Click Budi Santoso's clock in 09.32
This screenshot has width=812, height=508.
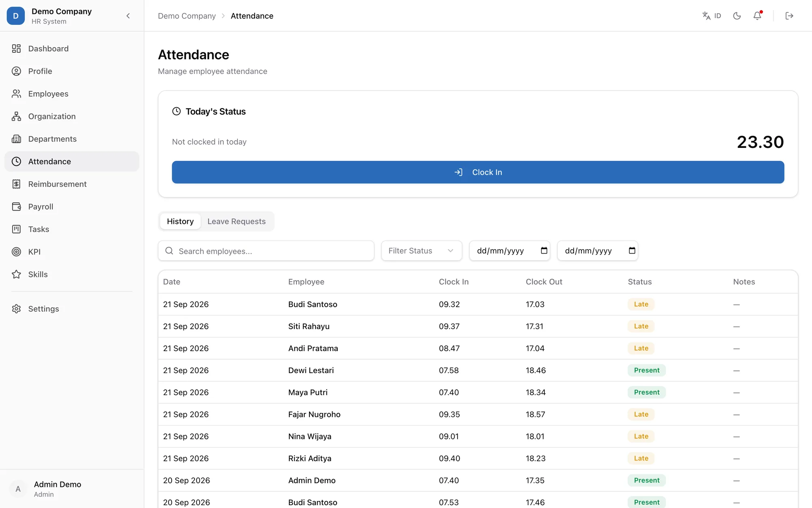pos(449,304)
